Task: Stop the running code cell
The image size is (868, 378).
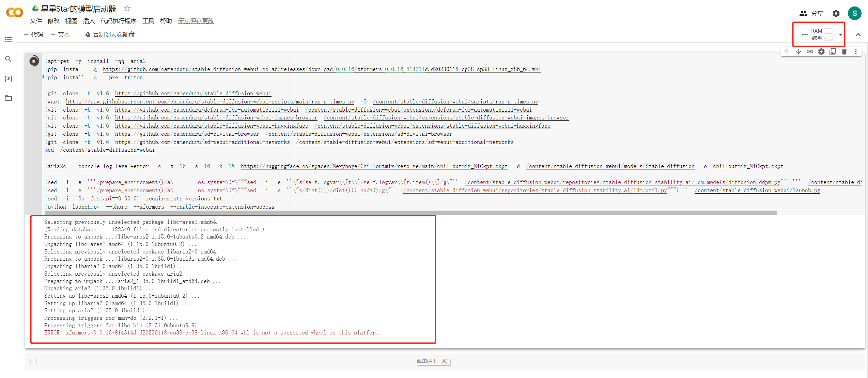Action: coord(34,61)
